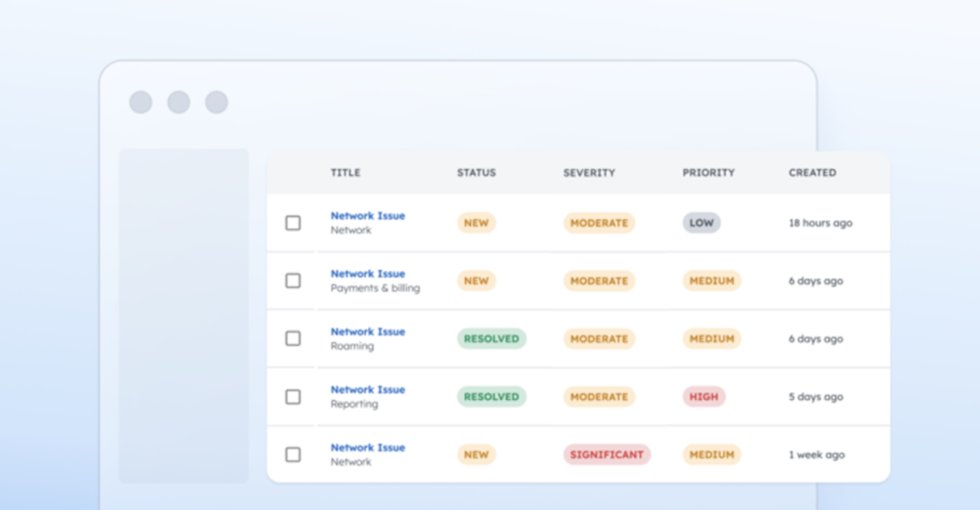Open Network Issue link above Payments & billing

coord(367,274)
